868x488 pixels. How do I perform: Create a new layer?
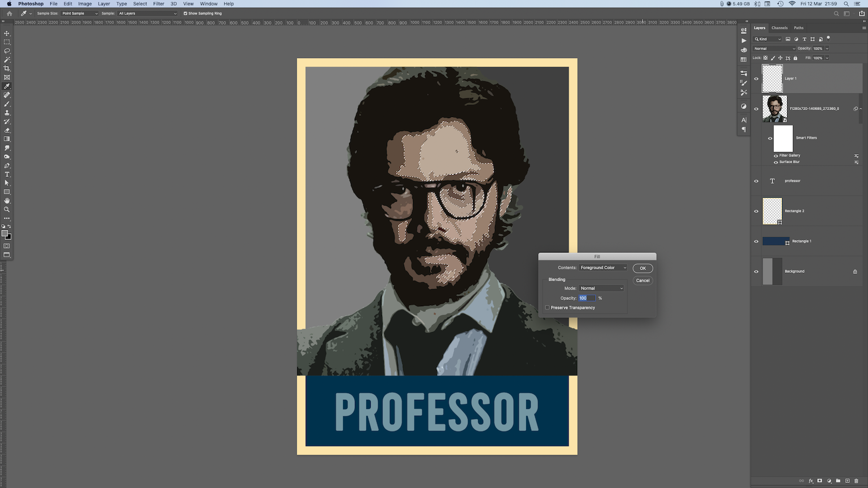point(847,481)
